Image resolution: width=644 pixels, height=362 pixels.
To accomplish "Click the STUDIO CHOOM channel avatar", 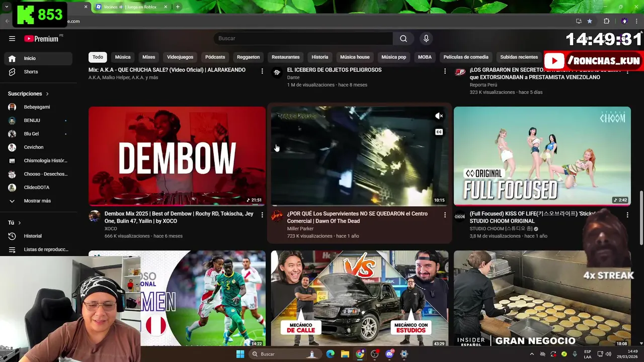I will tap(460, 216).
